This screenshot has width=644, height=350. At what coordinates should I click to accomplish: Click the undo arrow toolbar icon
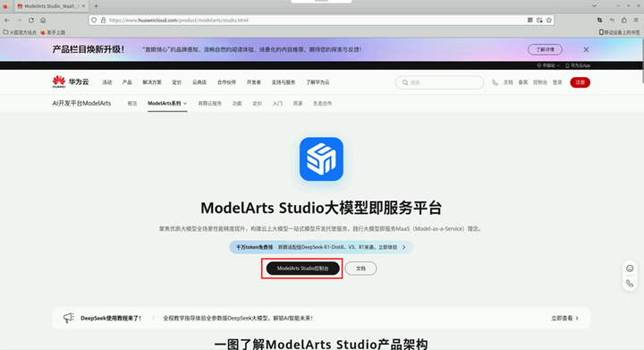click(x=612, y=20)
